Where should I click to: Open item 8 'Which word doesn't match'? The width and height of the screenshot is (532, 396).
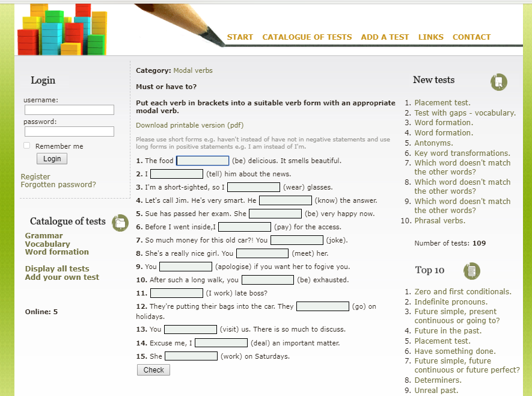(462, 187)
